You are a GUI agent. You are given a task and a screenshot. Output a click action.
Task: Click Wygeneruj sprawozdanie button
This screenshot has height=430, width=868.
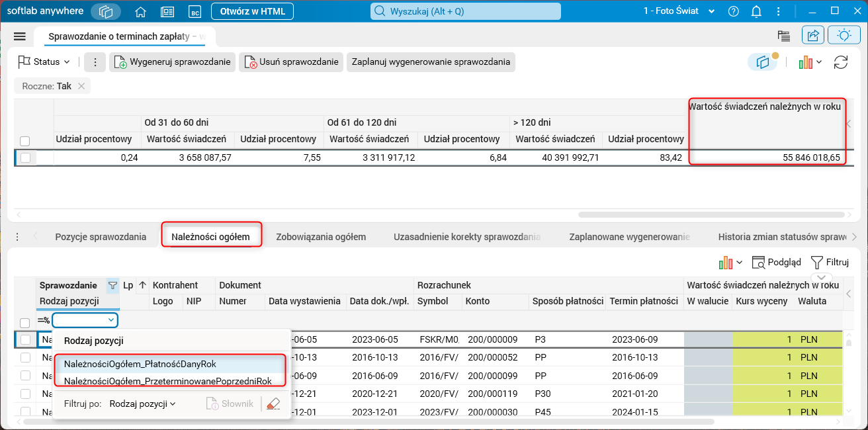pyautogui.click(x=172, y=62)
